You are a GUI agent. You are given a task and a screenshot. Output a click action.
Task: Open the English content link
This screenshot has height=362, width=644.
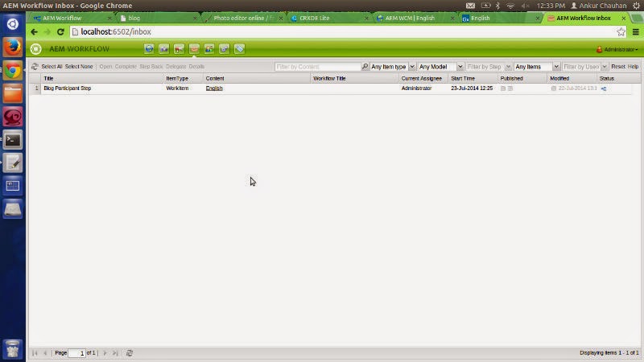[x=214, y=88]
